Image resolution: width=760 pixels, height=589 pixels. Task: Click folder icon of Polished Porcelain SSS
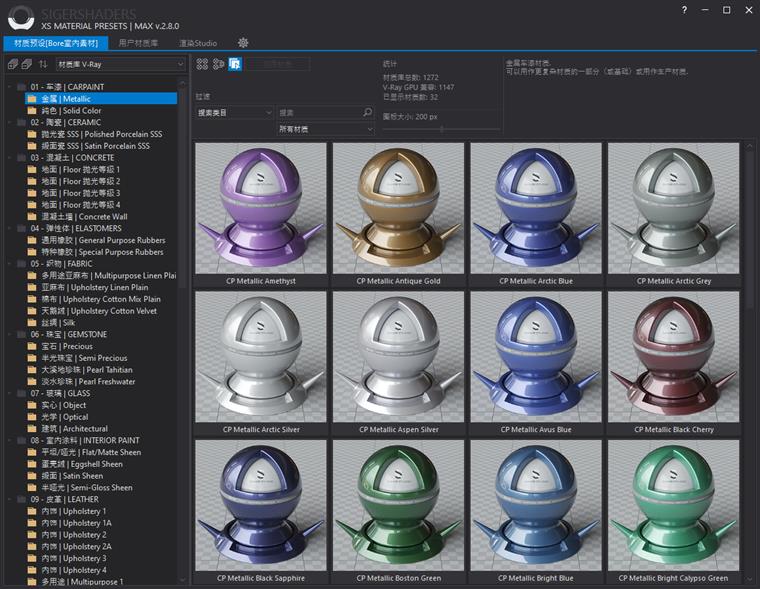pyautogui.click(x=32, y=134)
